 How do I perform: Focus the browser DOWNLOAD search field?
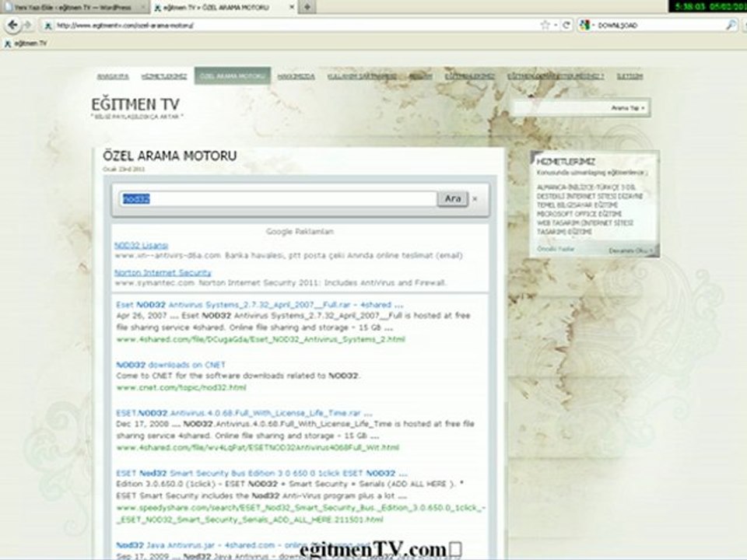660,25
